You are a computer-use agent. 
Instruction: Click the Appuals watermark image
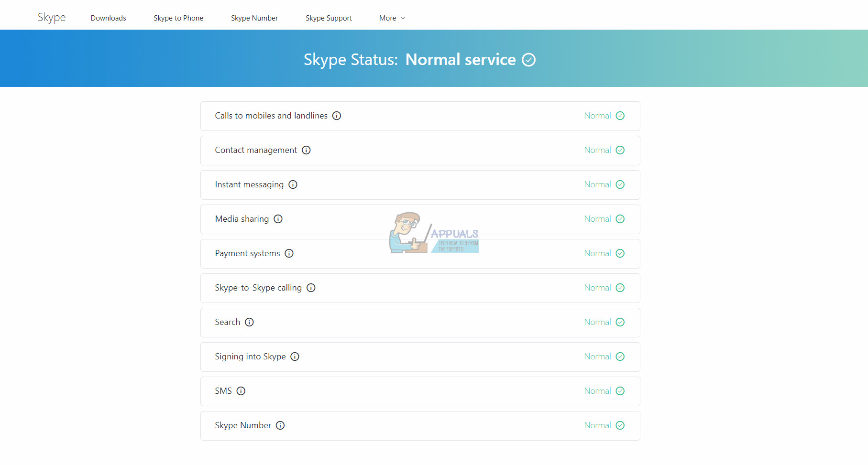[434, 233]
